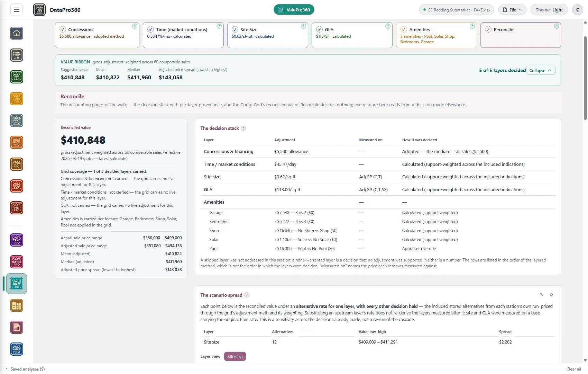Screen dimensions: 588x374
Task: Click the help icon on Time card
Action: [x=219, y=26]
